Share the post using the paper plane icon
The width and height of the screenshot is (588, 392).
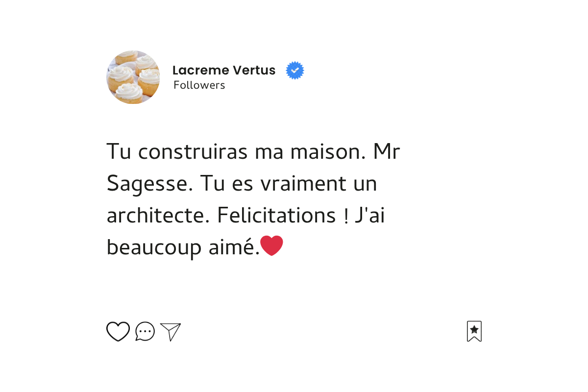171,332
